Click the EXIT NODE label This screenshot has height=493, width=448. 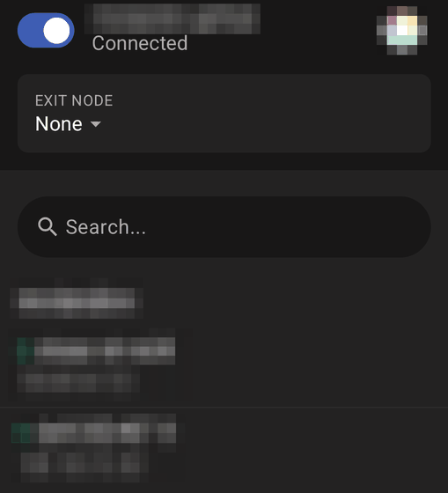[74, 100]
